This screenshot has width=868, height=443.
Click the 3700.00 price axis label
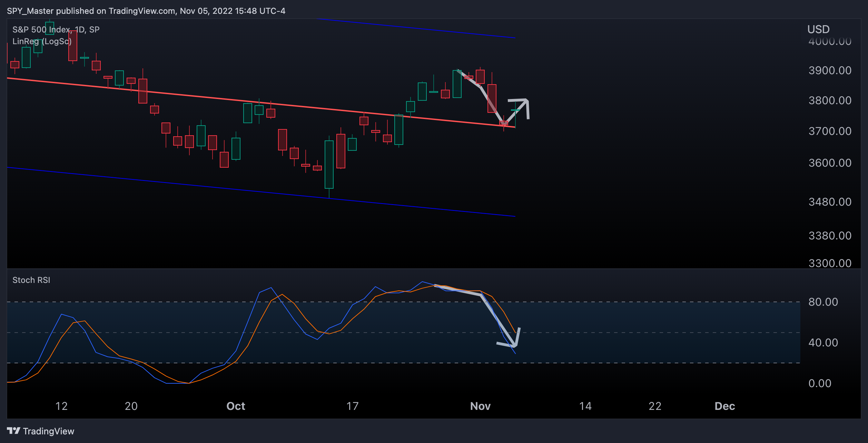point(830,131)
